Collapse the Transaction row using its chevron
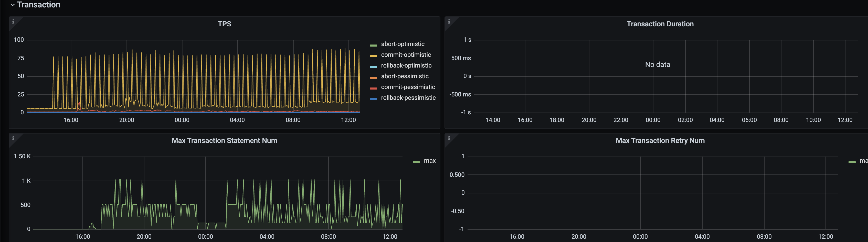868x242 pixels. tap(13, 5)
